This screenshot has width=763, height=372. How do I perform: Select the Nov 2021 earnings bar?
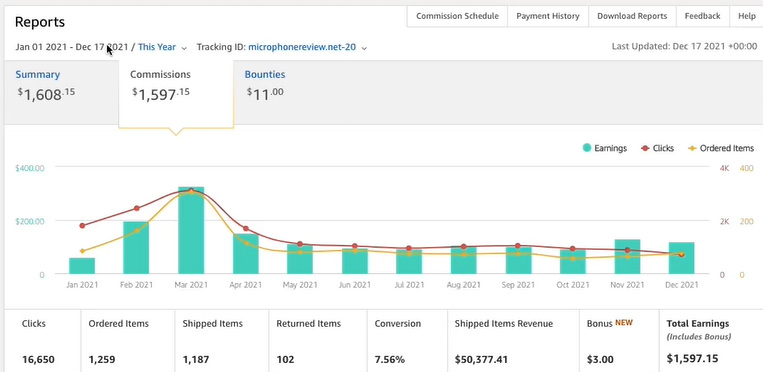627,257
